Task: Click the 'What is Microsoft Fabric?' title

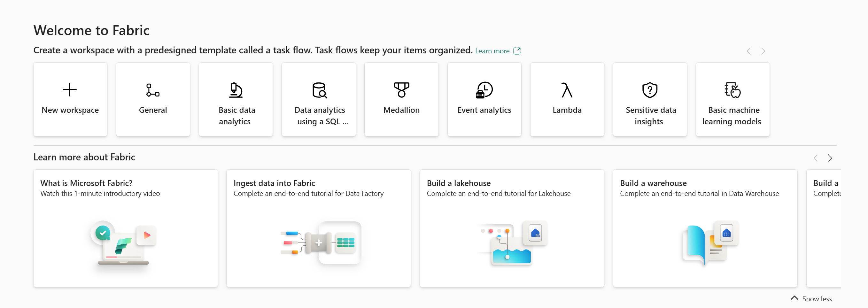Action: pyautogui.click(x=86, y=183)
